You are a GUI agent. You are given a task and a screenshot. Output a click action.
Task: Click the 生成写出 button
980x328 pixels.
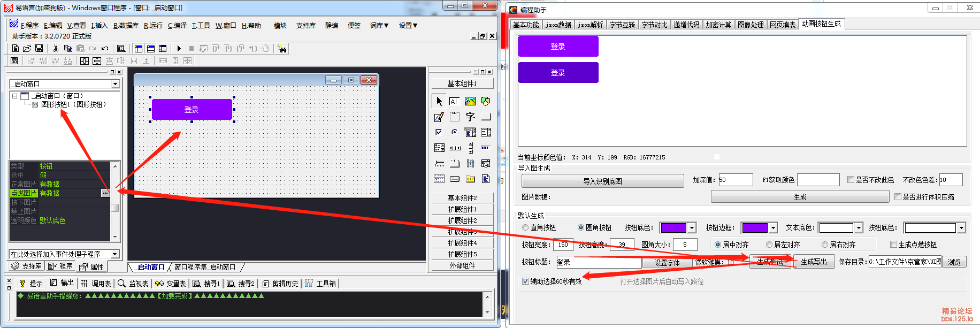(814, 262)
